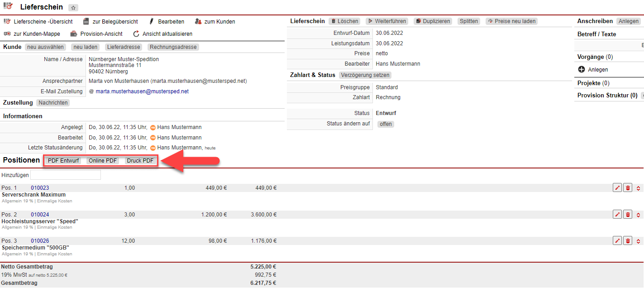Click the Bearbeiten pencil toolbar item
Viewport: 644px width, 288px height.
click(x=166, y=21)
